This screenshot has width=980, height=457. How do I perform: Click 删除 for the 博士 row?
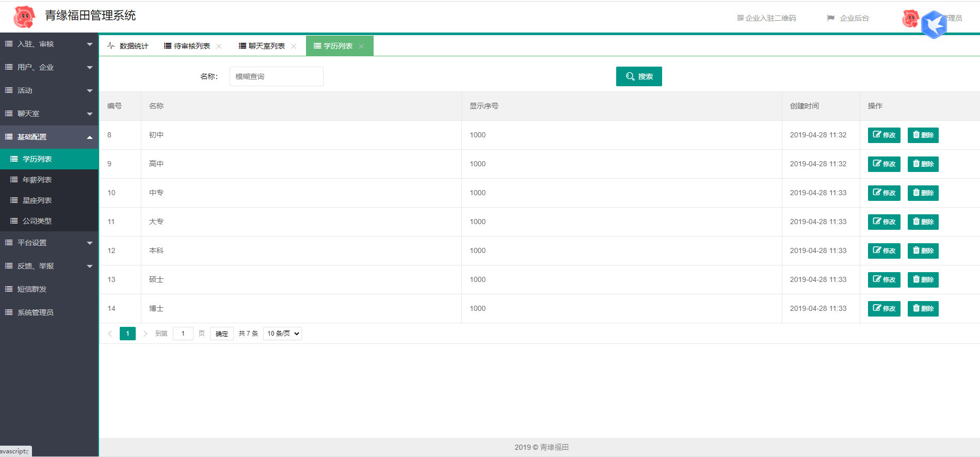tap(923, 309)
